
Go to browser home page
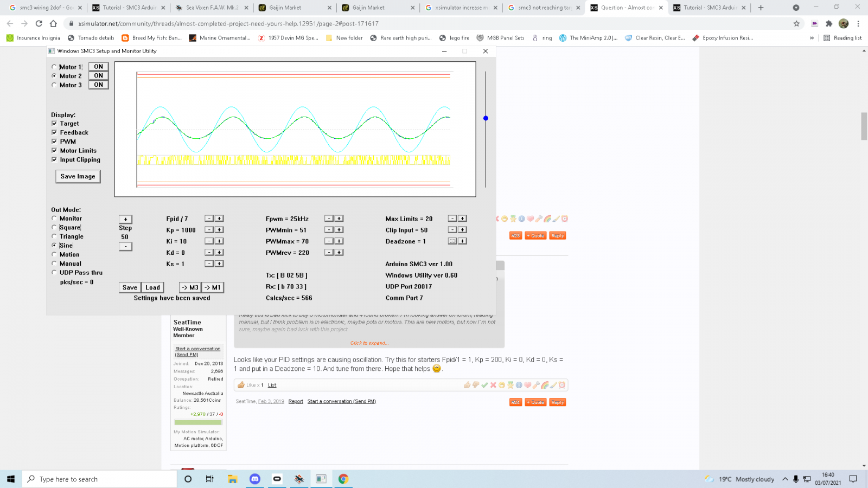tap(53, 23)
